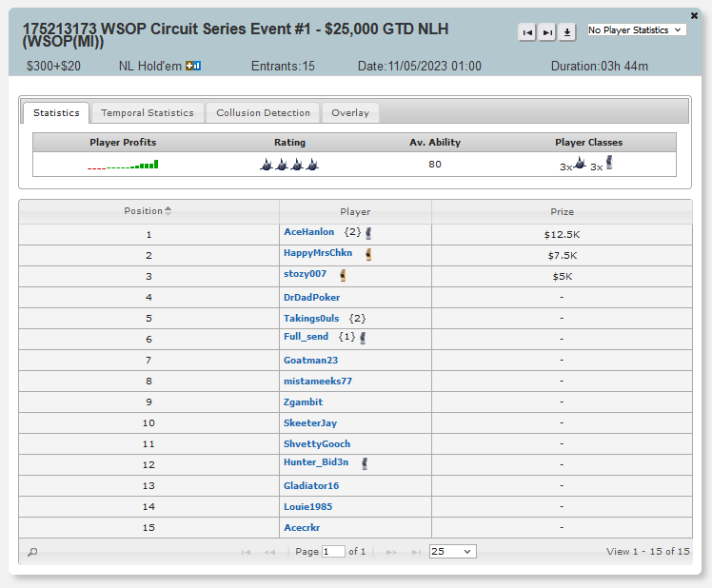Switch to the Statistics tab
Screen dimensions: 712x588
(56, 112)
